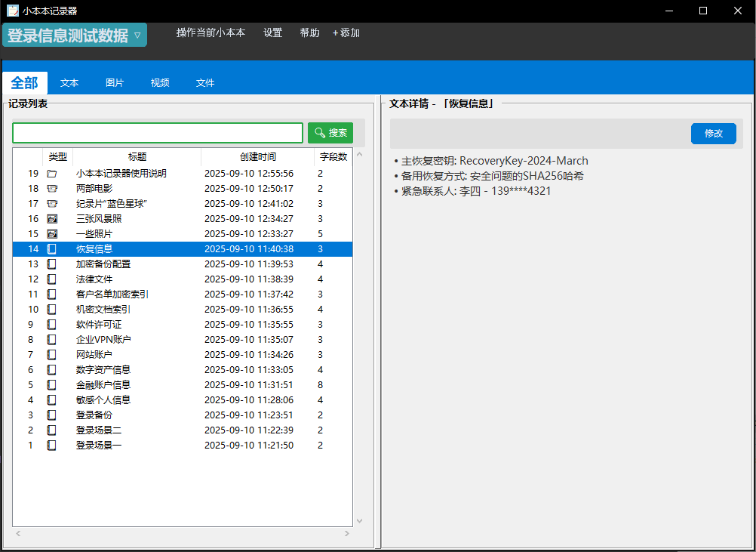Sort the list by 创建时间 column header

tap(257, 157)
